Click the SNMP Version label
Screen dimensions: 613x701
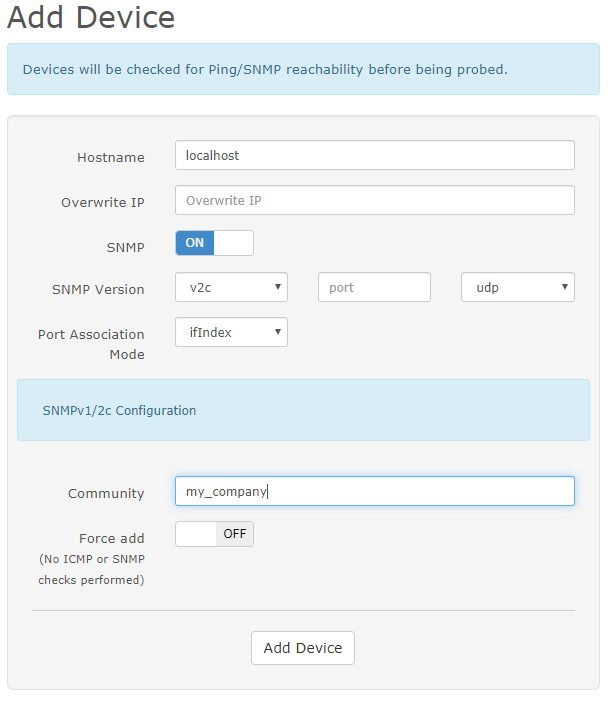[98, 289]
